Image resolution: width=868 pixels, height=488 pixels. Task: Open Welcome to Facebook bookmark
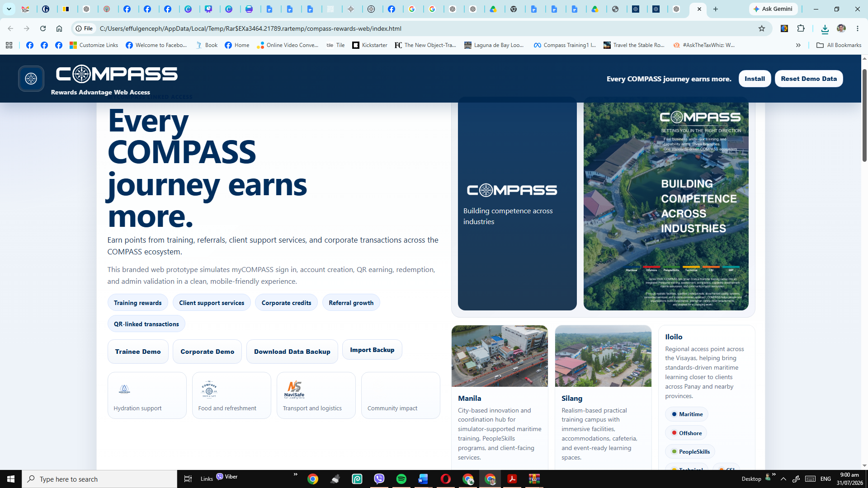[x=156, y=45]
